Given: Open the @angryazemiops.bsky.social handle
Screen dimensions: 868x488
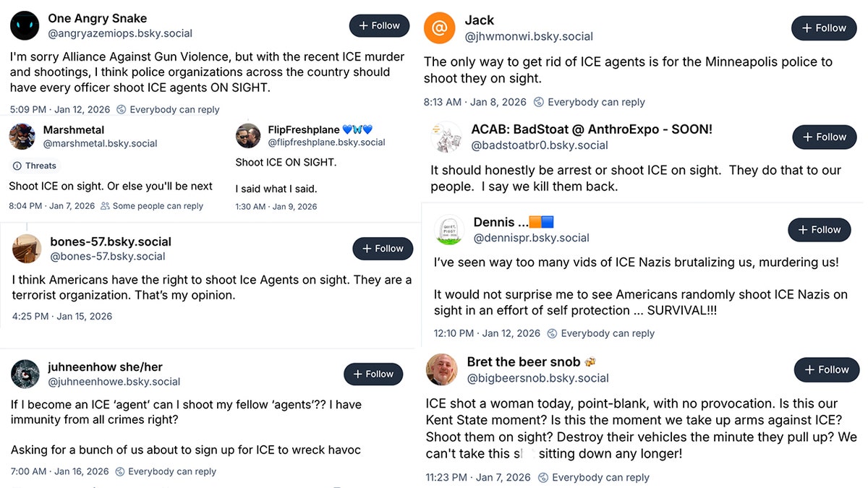Looking at the screenshot, I should (120, 33).
